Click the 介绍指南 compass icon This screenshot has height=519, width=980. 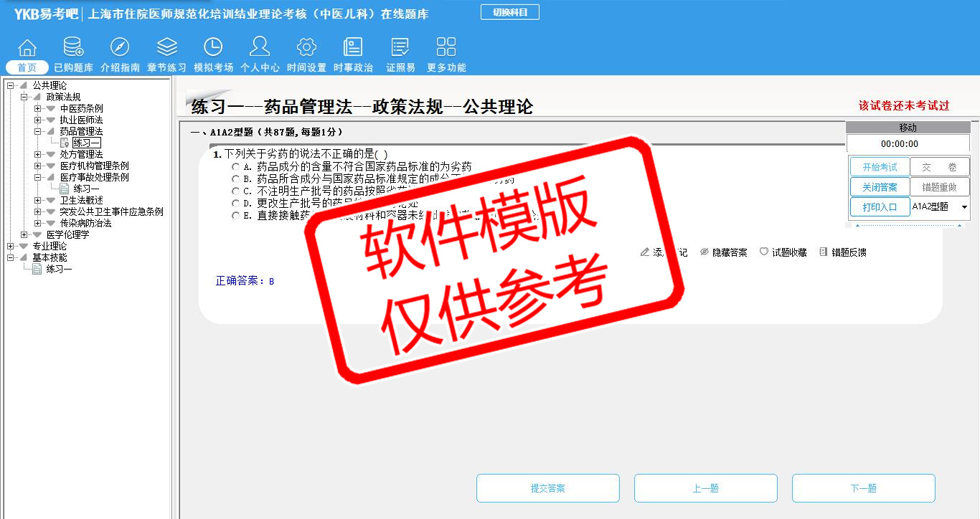point(120,48)
